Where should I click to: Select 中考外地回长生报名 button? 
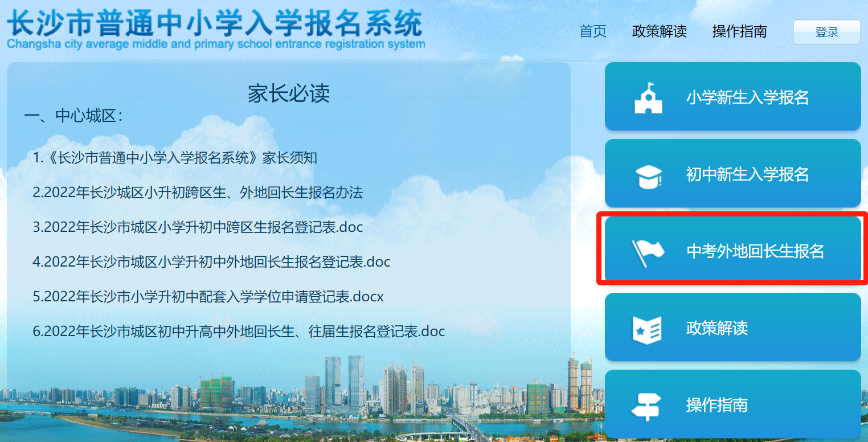click(x=733, y=249)
